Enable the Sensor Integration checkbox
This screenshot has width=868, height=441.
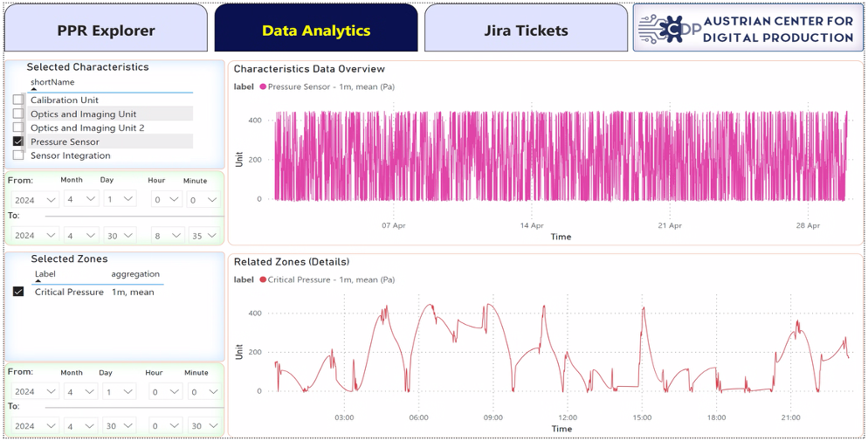[18, 155]
